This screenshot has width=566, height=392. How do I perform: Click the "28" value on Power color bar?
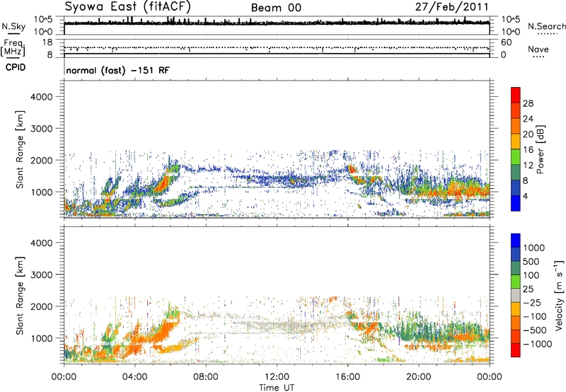(528, 103)
